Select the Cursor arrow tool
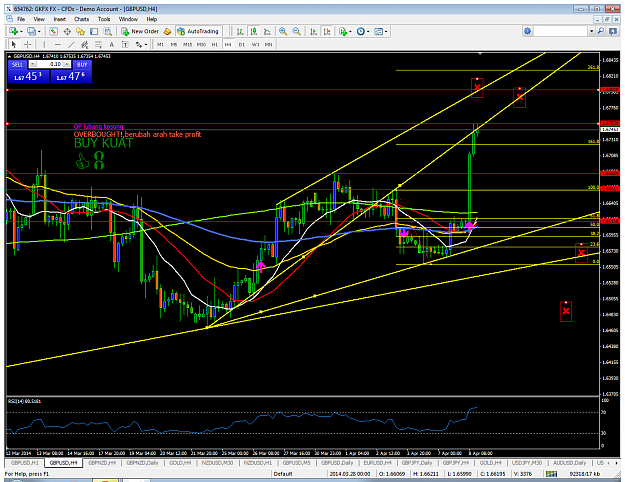This screenshot has height=482, width=625. (14, 44)
